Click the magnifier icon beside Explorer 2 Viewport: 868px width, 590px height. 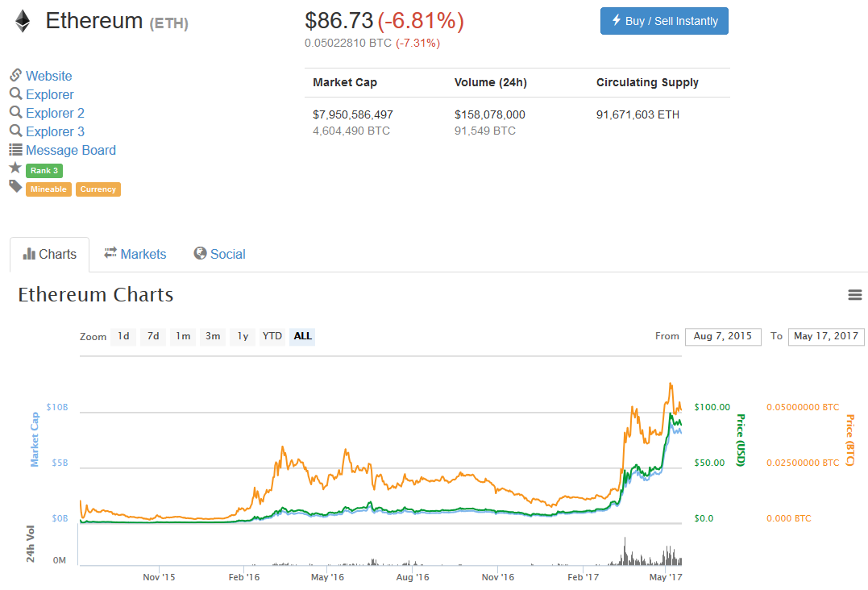[x=15, y=112]
